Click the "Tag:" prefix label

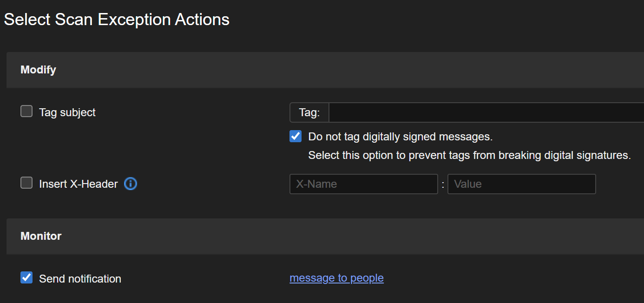(x=309, y=112)
